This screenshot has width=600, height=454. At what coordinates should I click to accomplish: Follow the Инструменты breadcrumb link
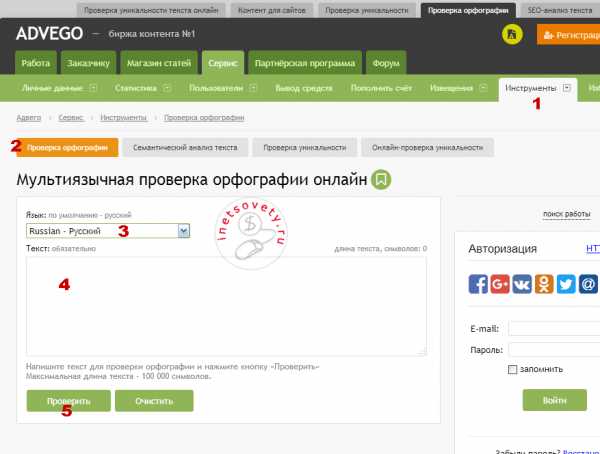tap(124, 118)
